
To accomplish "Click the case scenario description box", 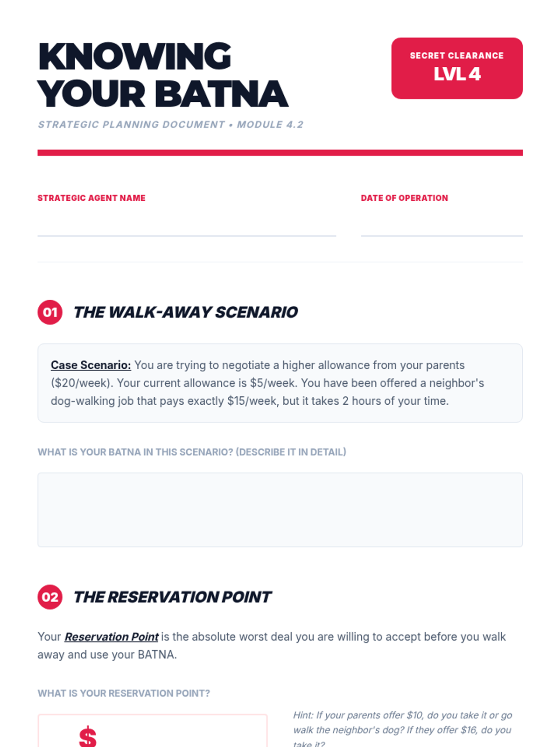I will pyautogui.click(x=280, y=383).
